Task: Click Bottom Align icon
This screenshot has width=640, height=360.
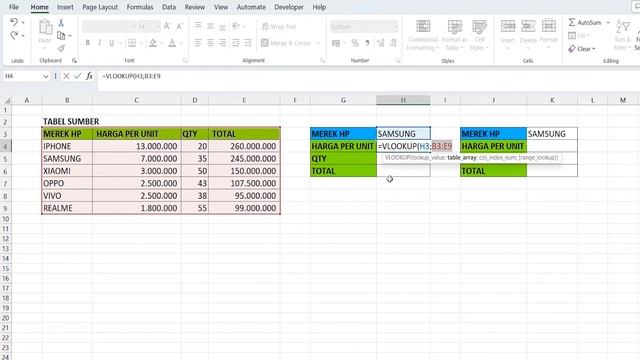Action: click(222, 27)
